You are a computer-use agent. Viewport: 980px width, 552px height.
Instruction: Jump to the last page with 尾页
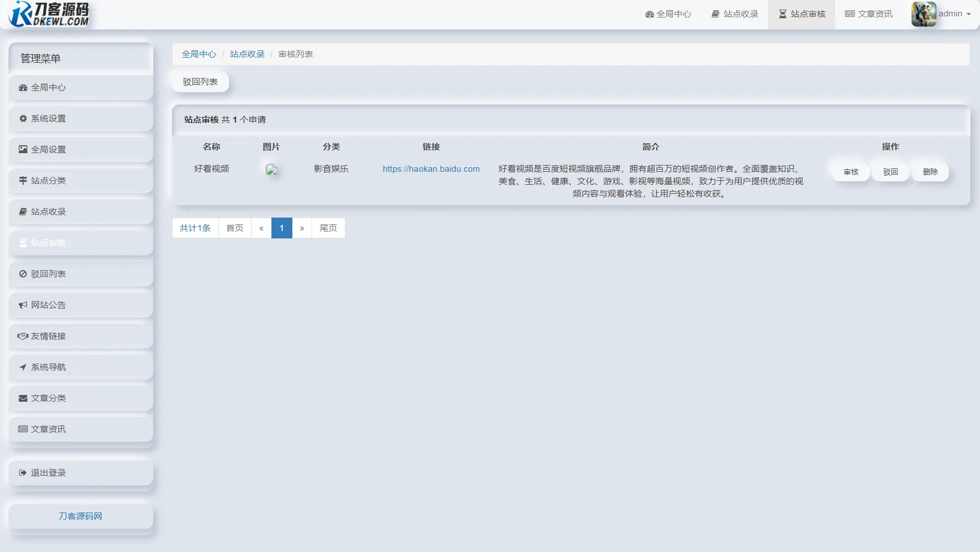tap(328, 228)
